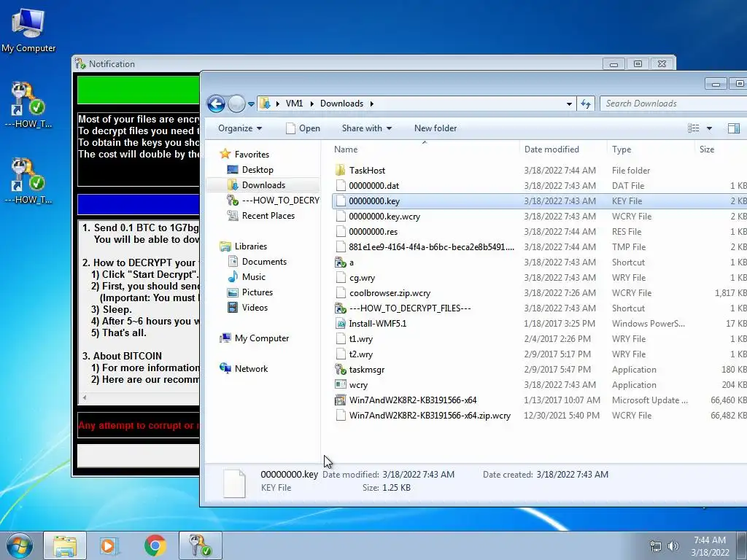Viewport: 747px width, 560px height.
Task: Launch Google Chrome from taskbar
Action: pos(155,545)
